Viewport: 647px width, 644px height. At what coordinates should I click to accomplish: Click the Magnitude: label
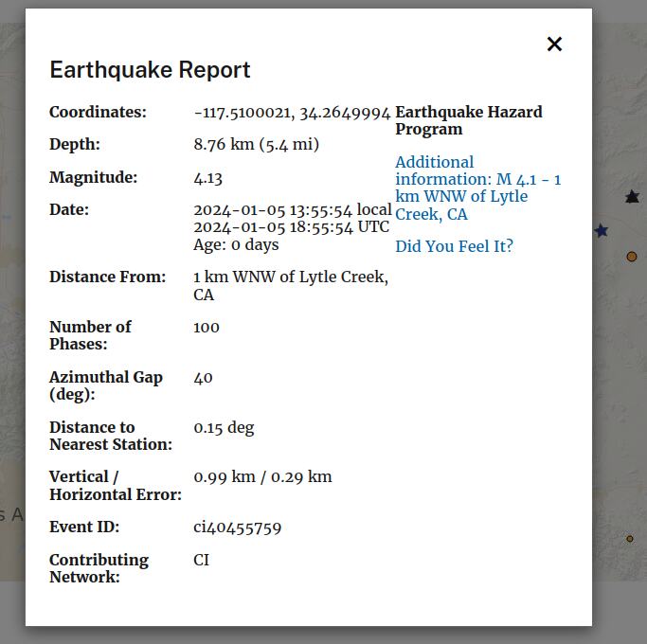click(x=93, y=178)
